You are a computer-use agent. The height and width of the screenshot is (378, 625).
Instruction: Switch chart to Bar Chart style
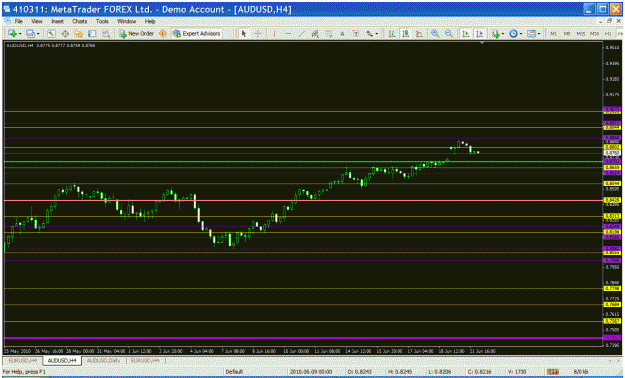click(392, 34)
